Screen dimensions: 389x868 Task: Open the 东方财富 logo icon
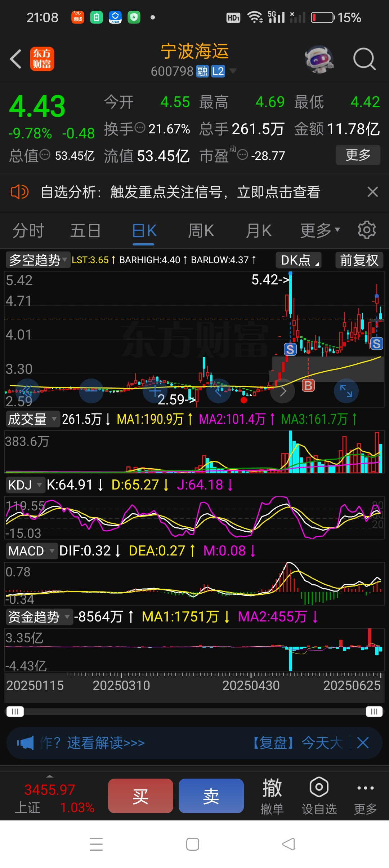tap(42, 59)
